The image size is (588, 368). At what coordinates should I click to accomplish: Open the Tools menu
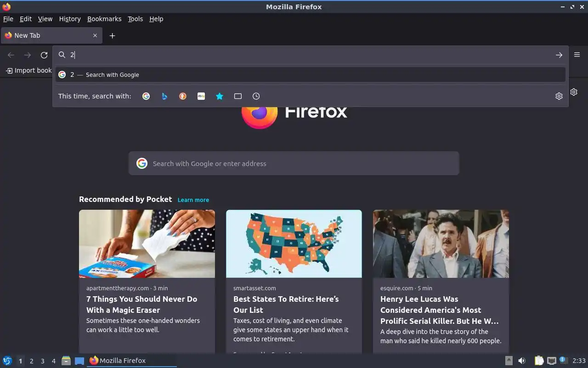click(136, 19)
